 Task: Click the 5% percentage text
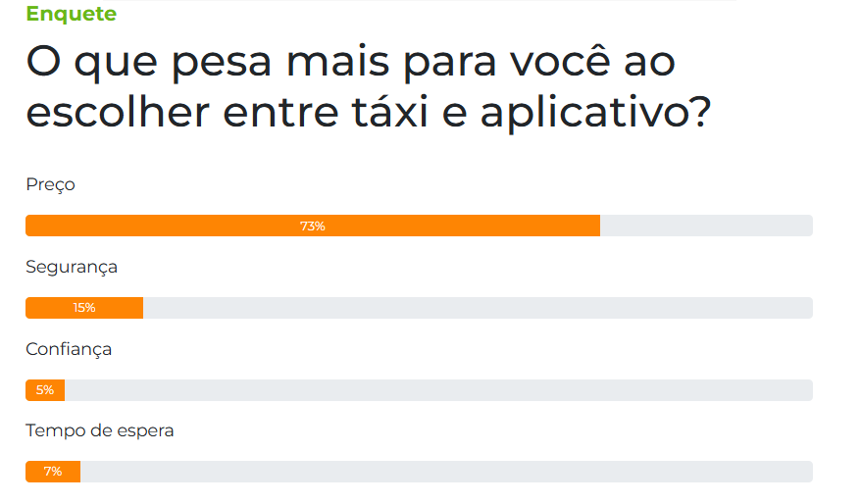[45, 390]
